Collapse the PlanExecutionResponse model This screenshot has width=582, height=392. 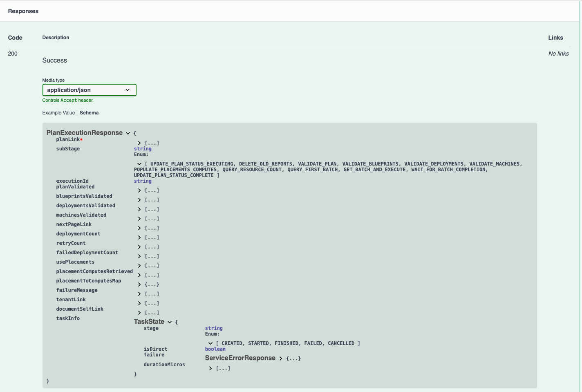[128, 133]
